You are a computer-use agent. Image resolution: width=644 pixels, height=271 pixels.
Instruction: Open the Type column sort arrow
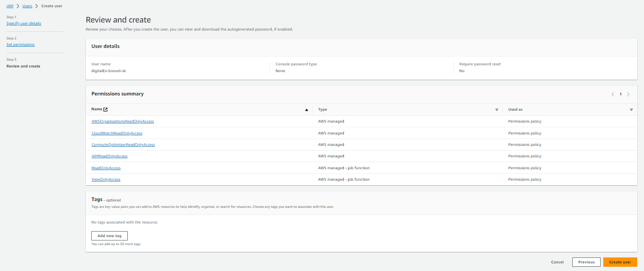tap(497, 110)
